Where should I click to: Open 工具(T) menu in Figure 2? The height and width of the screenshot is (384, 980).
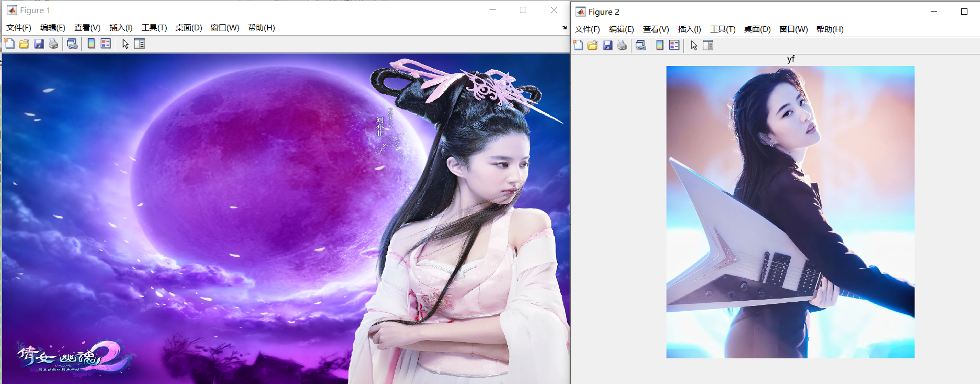723,29
